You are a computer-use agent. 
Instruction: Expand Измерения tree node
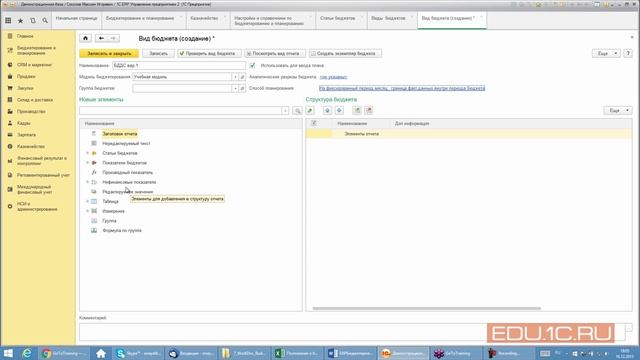coord(87,211)
